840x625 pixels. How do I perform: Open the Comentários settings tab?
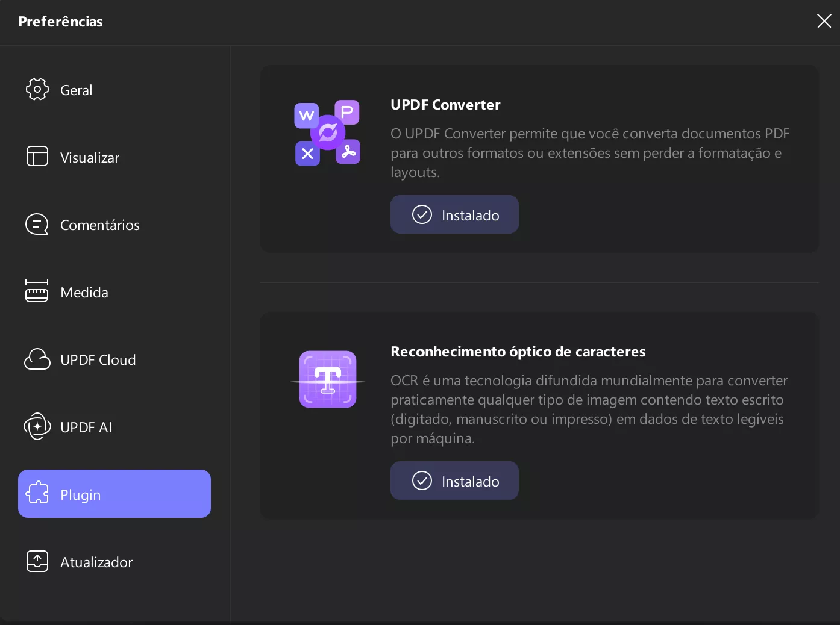pyautogui.click(x=114, y=225)
